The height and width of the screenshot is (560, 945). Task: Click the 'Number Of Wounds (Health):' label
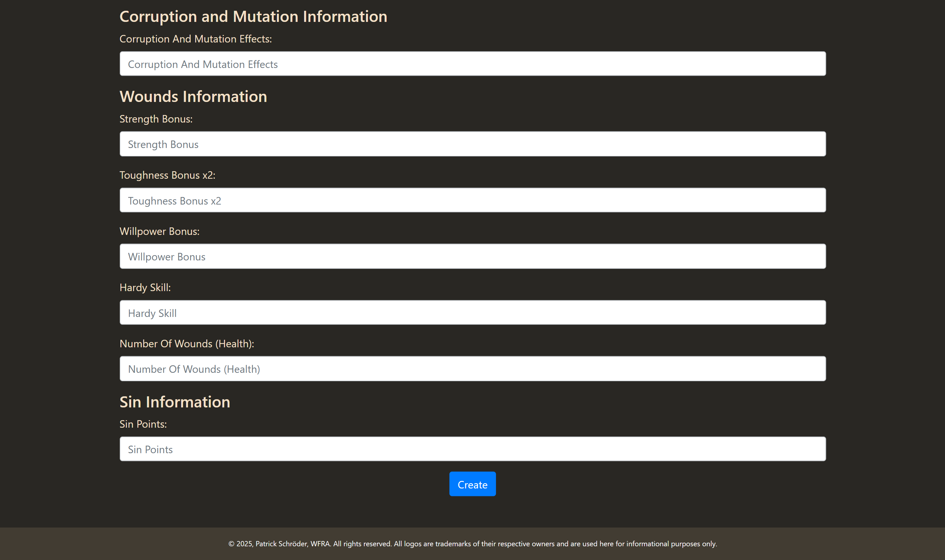(x=187, y=344)
